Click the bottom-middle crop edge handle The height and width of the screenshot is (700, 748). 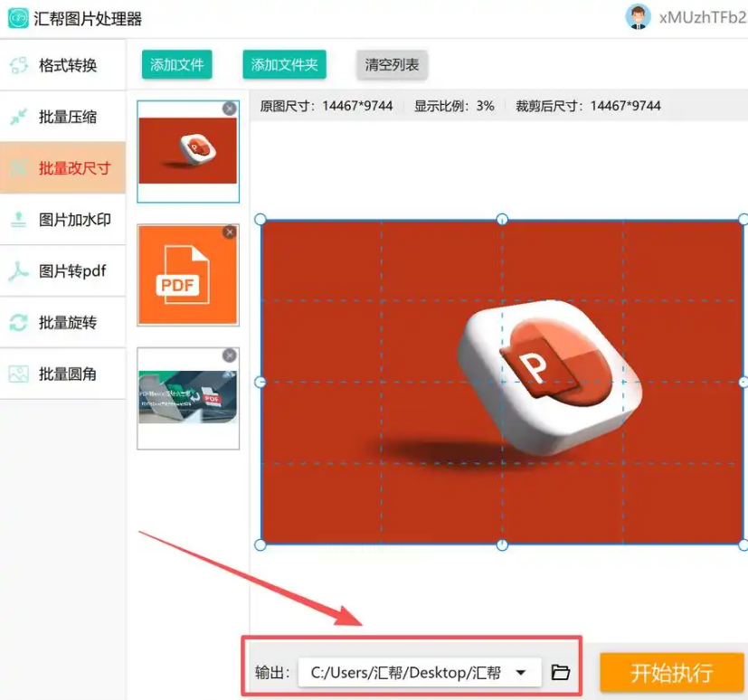502,545
